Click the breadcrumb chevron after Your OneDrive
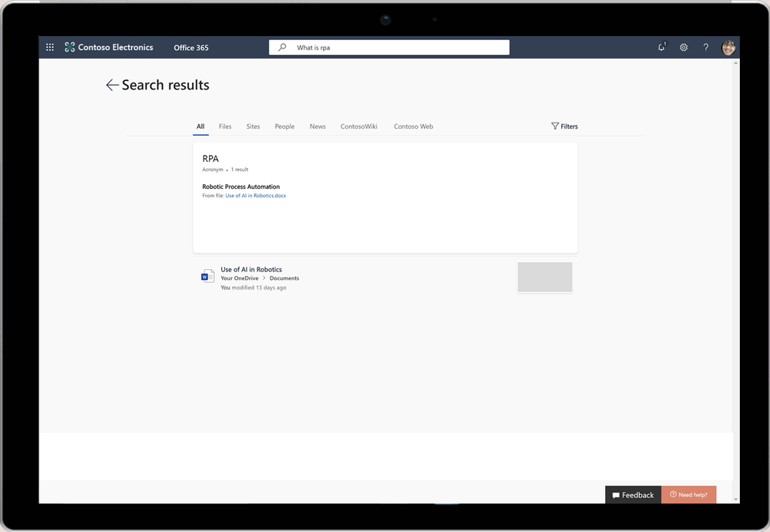 [264, 278]
